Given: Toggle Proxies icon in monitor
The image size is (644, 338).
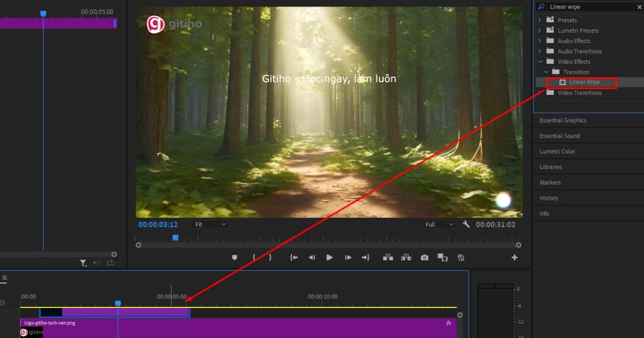Looking at the screenshot, I should point(460,258).
